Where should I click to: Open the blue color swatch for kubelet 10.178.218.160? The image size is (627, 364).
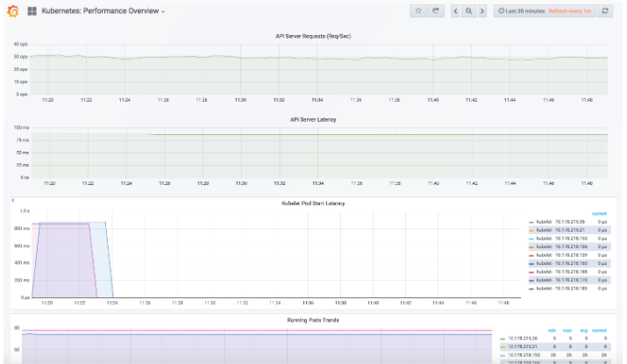point(531,264)
